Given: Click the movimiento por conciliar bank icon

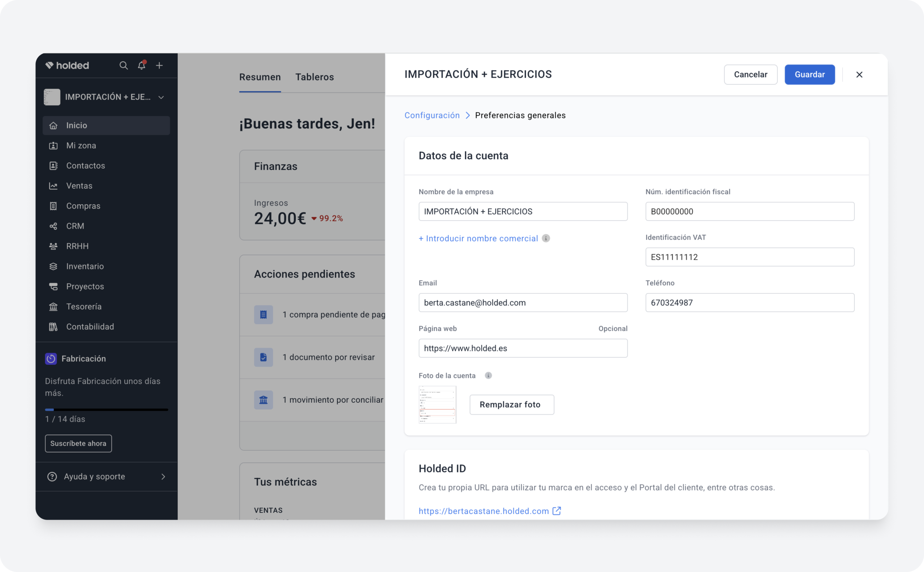Looking at the screenshot, I should coord(263,400).
